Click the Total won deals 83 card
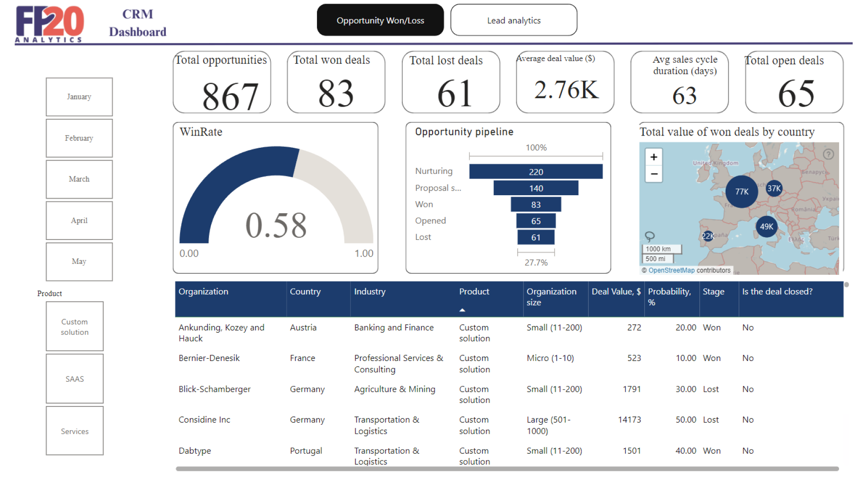 [336, 82]
